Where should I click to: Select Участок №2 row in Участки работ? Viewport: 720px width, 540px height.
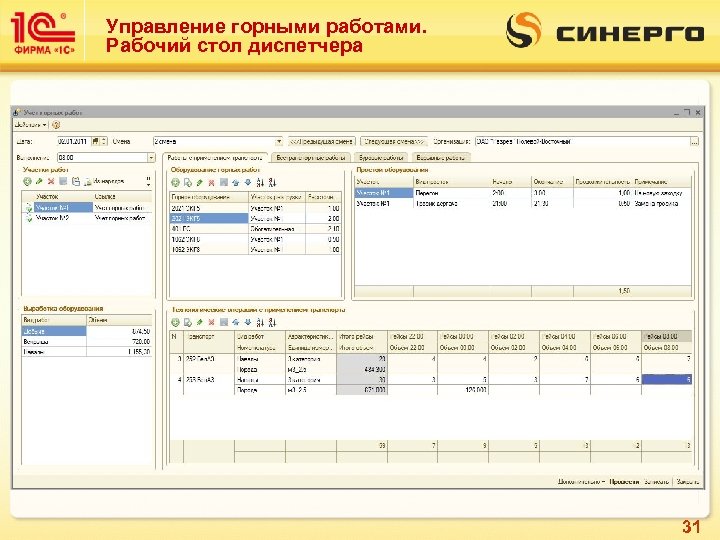[87, 218]
